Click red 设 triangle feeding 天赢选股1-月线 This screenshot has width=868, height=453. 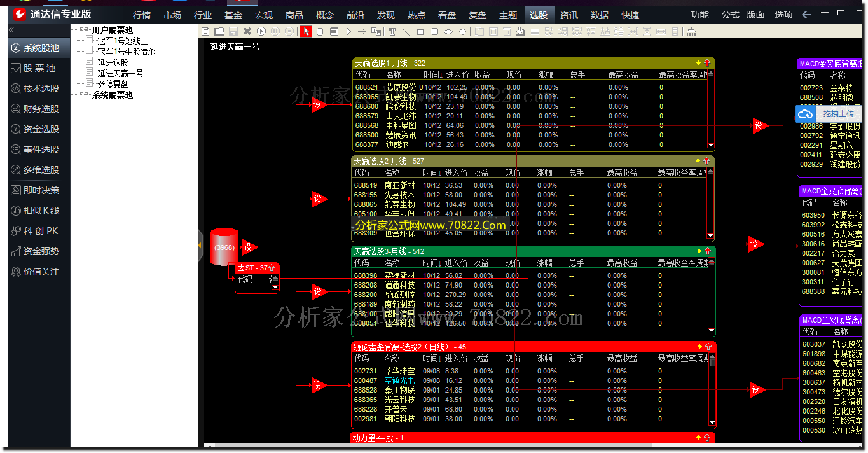pyautogui.click(x=319, y=104)
